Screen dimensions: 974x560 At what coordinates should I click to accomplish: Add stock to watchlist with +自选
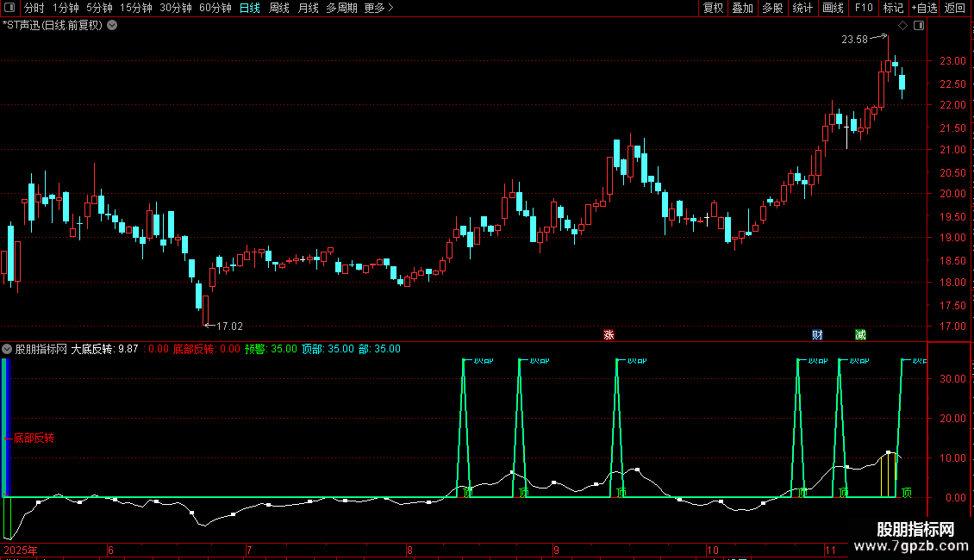(924, 8)
